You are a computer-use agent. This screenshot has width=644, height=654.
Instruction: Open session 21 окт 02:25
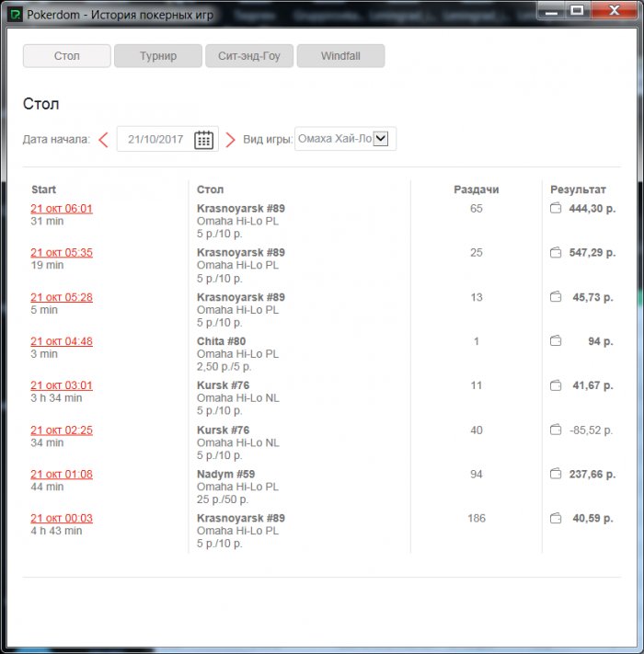point(62,430)
